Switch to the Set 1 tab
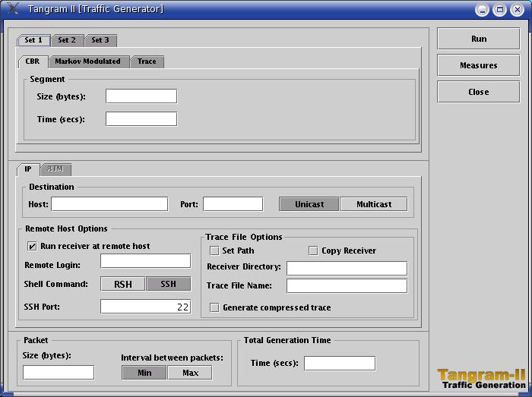Viewport: 532px width, 397px height. tap(33, 40)
